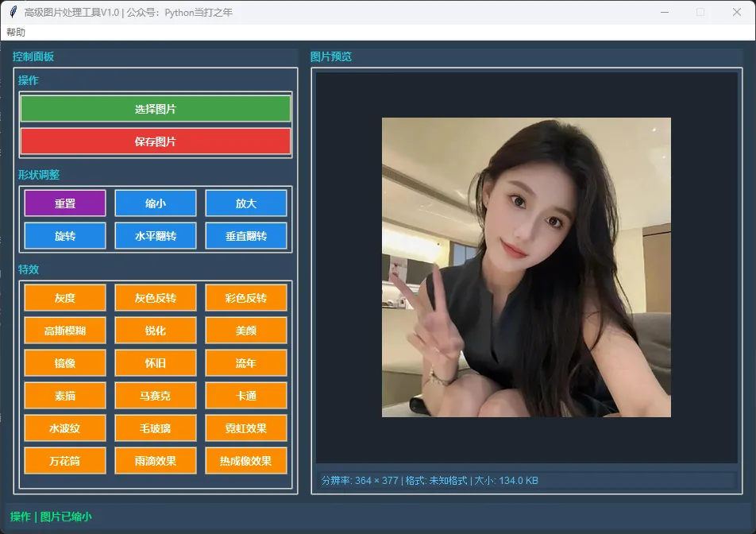Viewport: 756px width, 534px height.
Task: Enlarge the image using 放大
Action: click(x=246, y=203)
